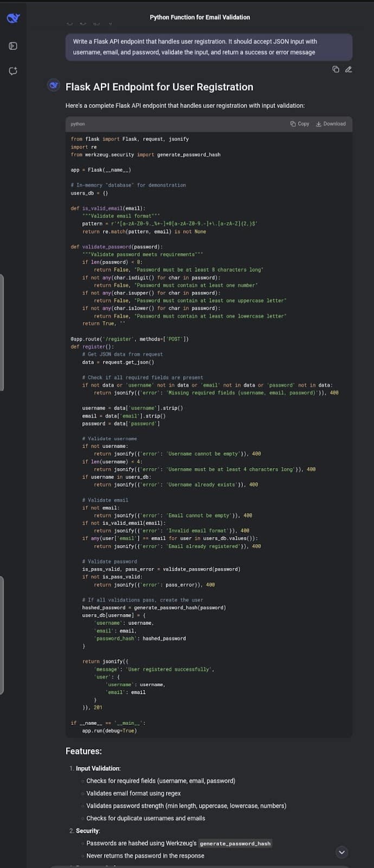Click 'Username already exists' error line
374x868 pixels.
[176, 485]
